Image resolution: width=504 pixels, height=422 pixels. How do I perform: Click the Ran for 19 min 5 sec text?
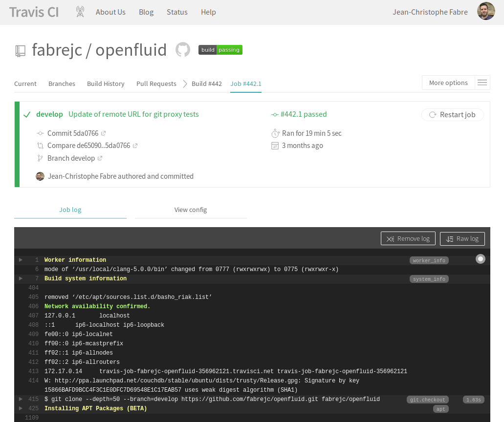312,133
